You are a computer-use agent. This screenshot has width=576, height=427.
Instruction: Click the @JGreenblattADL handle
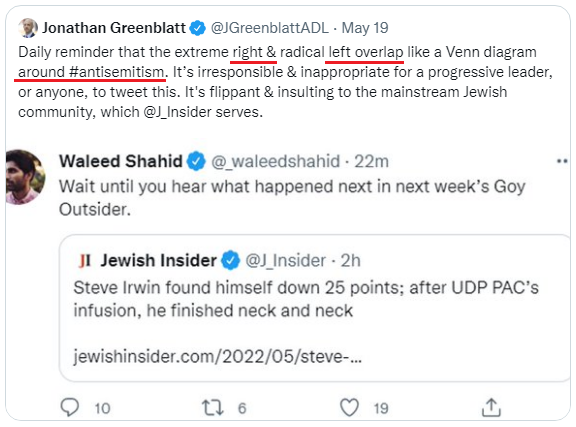click(270, 28)
